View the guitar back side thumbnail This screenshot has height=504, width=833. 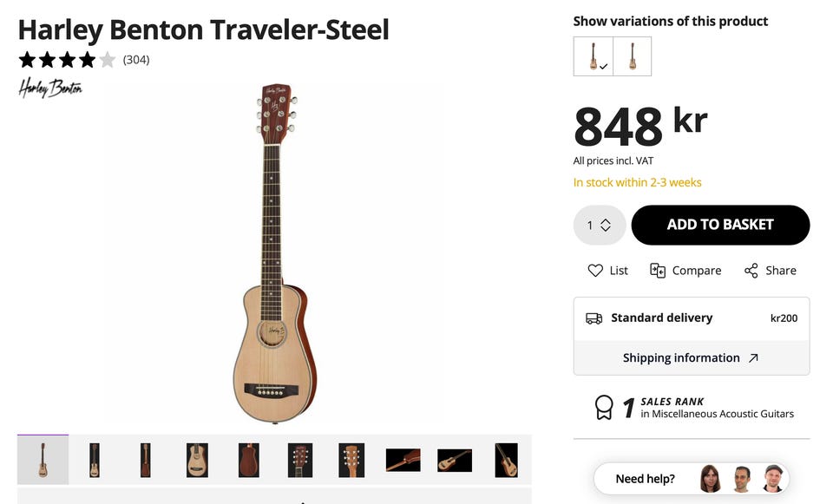(249, 460)
